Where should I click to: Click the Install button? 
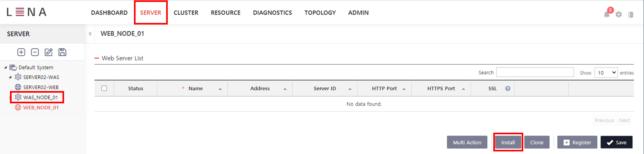coord(508,142)
